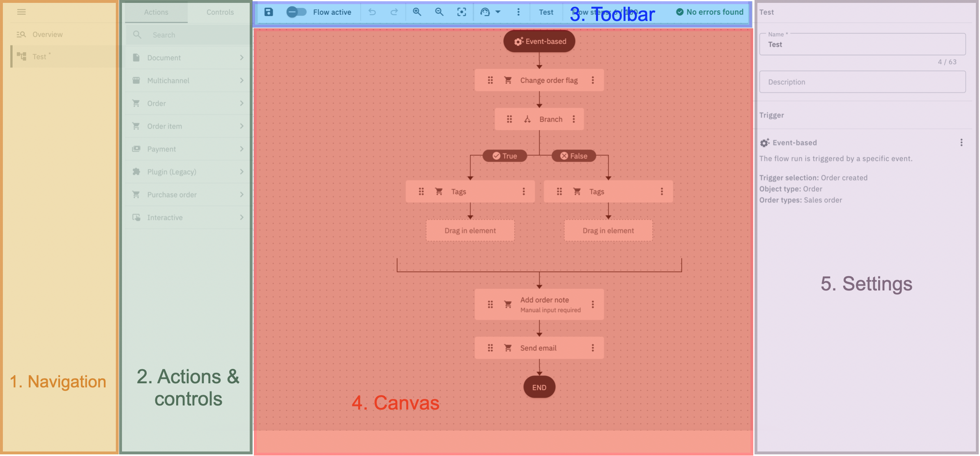Expand the Document actions category
The height and width of the screenshot is (456, 980).
click(188, 58)
